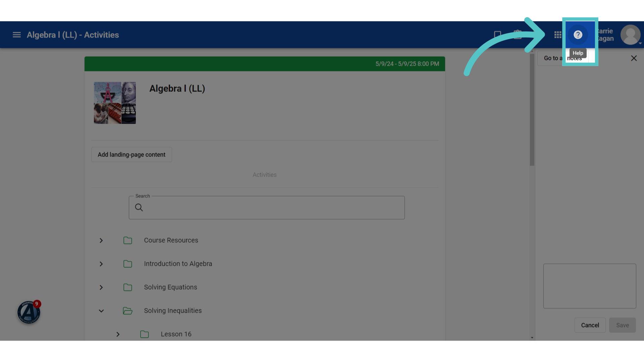Click the Activities section label

pyautogui.click(x=265, y=175)
